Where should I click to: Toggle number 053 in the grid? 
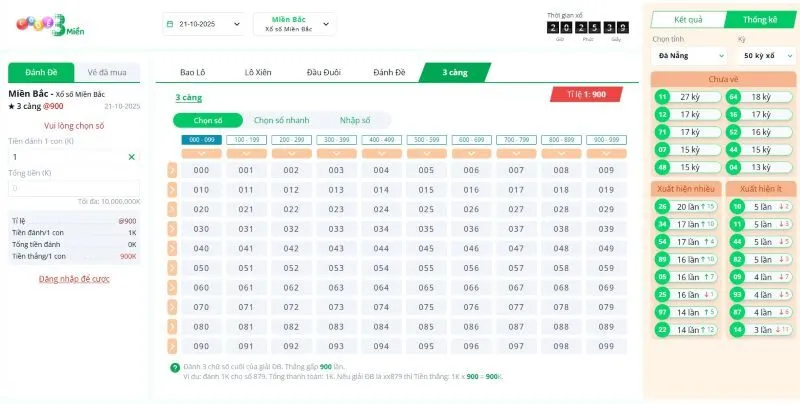pos(336,268)
